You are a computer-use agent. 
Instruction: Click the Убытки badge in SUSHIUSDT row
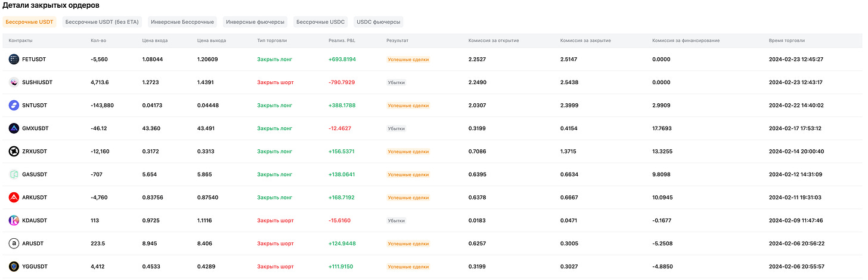[x=396, y=82]
